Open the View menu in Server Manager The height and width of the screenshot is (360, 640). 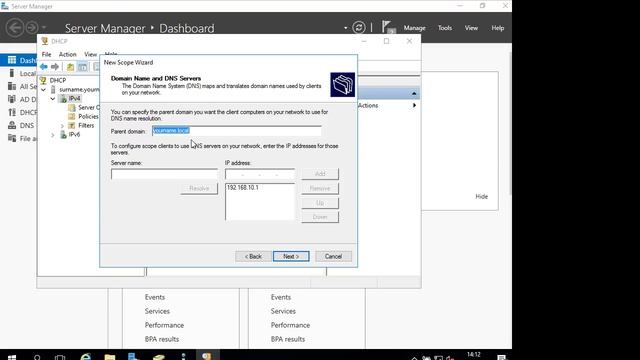[471, 28]
